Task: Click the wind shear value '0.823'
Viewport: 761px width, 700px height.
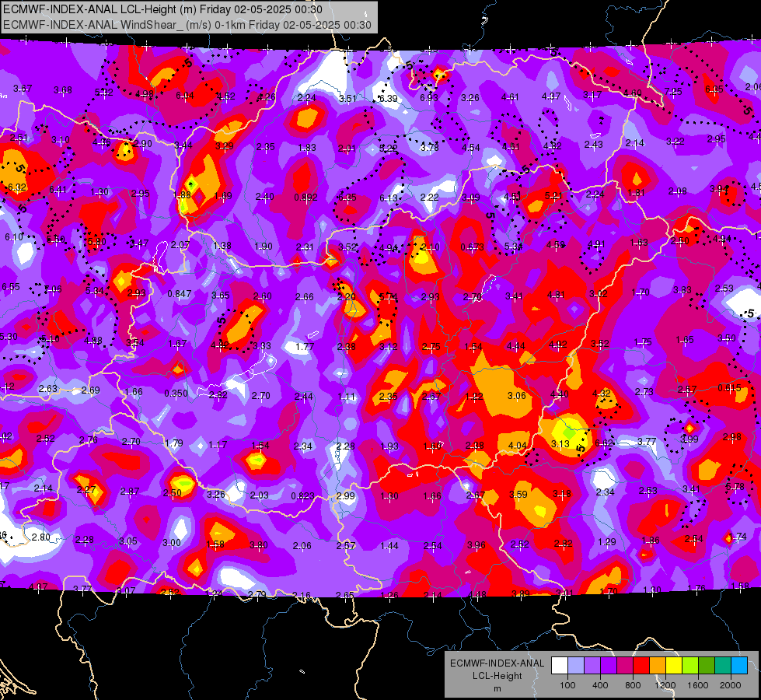Action: (x=303, y=496)
